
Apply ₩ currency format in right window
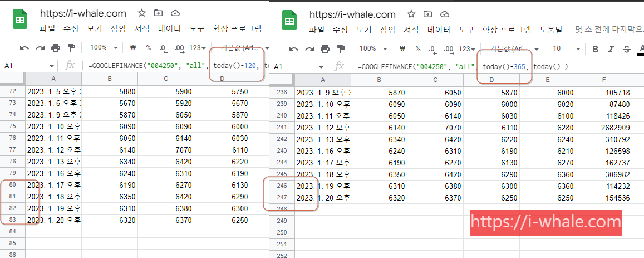402,49
